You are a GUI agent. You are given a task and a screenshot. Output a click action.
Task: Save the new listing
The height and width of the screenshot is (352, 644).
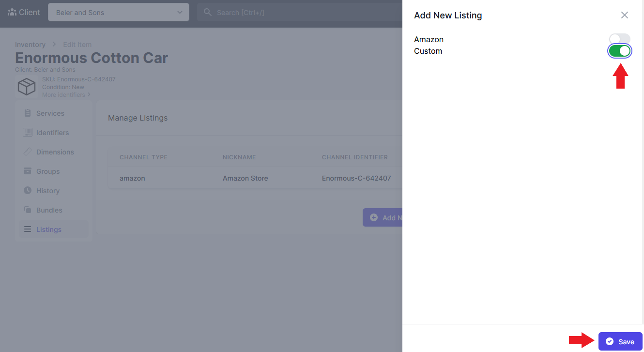pos(620,341)
